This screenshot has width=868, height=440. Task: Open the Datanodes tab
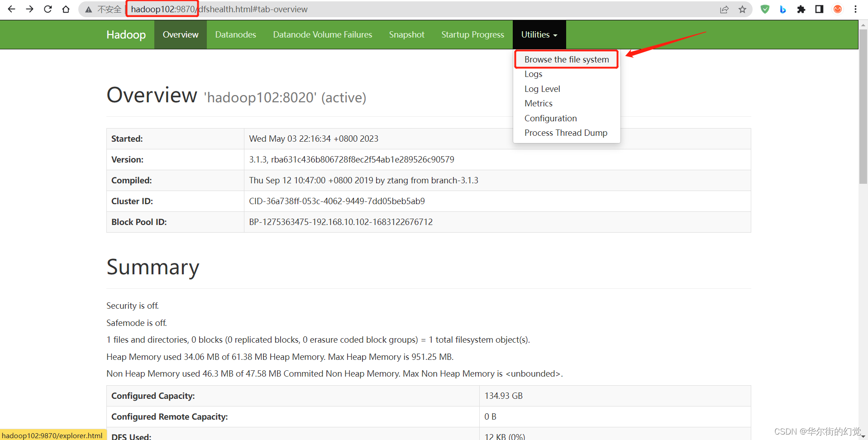[x=235, y=34]
